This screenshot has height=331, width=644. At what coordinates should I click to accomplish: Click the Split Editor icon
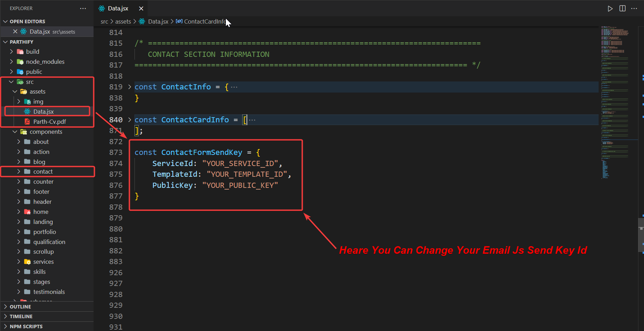tap(622, 9)
